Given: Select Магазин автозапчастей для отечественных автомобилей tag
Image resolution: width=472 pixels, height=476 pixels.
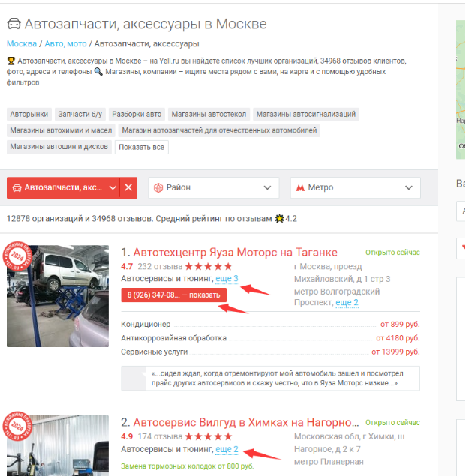Looking at the screenshot, I should click(x=219, y=130).
